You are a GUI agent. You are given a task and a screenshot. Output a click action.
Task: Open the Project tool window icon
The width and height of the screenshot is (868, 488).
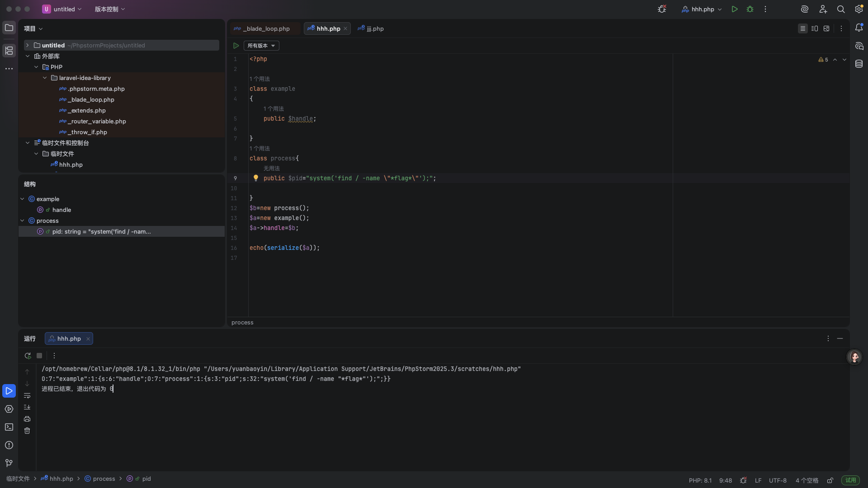[x=9, y=28]
